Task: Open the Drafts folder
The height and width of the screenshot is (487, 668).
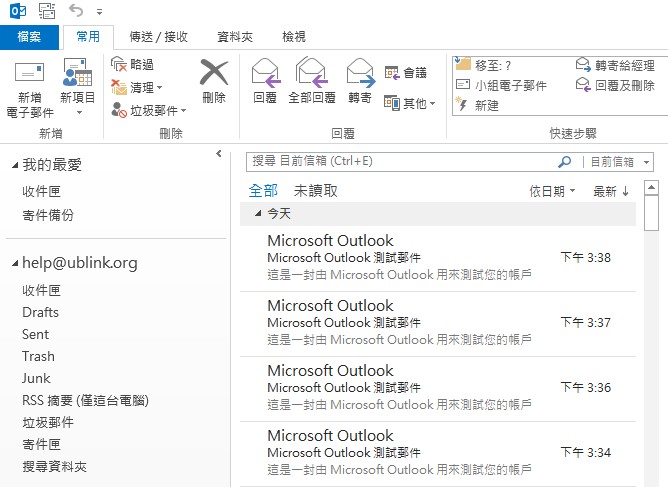Action: click(40, 312)
